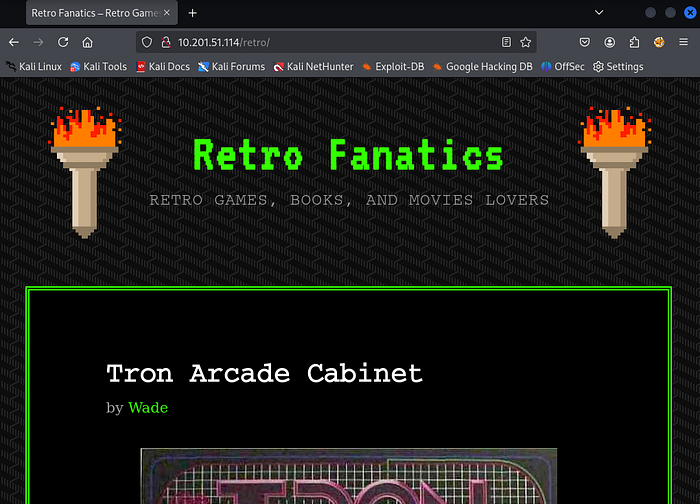This screenshot has width=700, height=504.
Task: Click the forward navigation arrow
Action: coord(38,42)
